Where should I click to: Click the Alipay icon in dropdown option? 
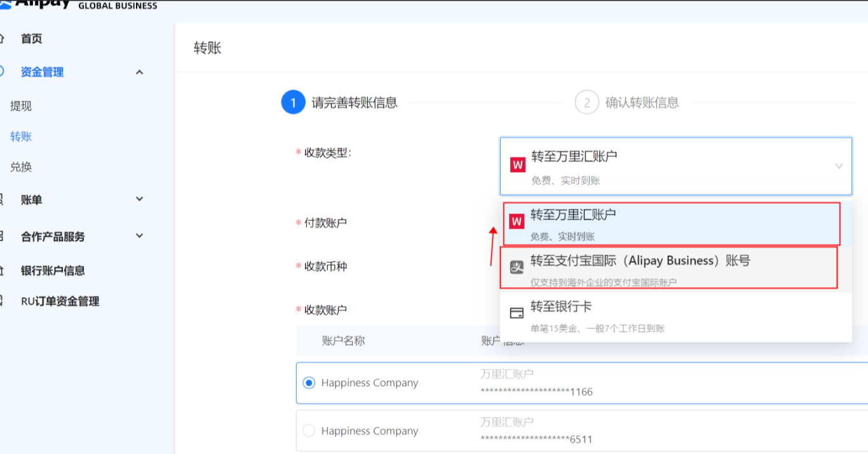[x=517, y=267]
